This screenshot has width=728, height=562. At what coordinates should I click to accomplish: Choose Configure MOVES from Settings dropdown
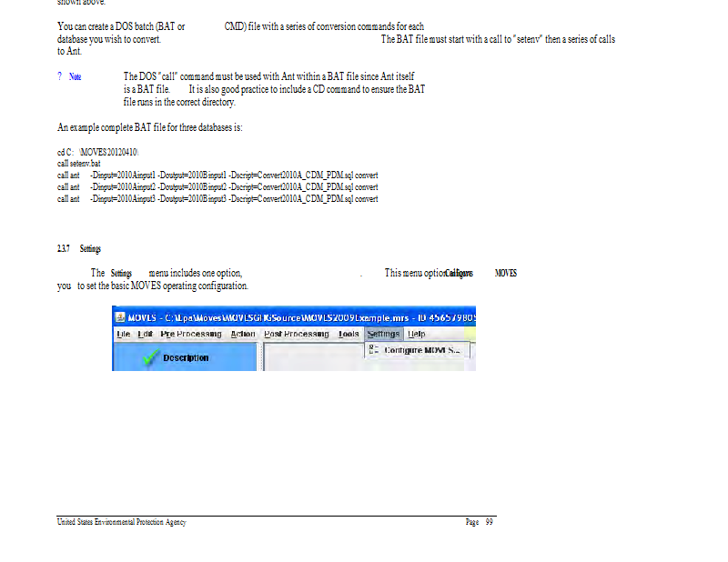coord(421,349)
